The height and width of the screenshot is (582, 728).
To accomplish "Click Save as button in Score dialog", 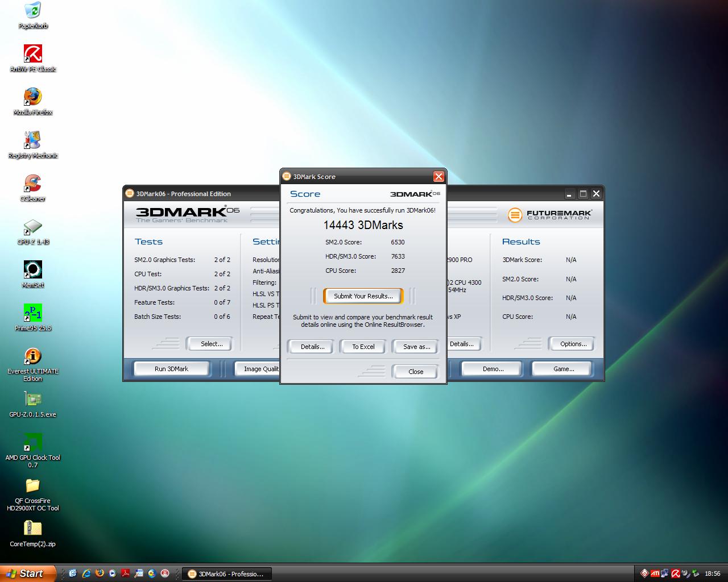I will [416, 347].
